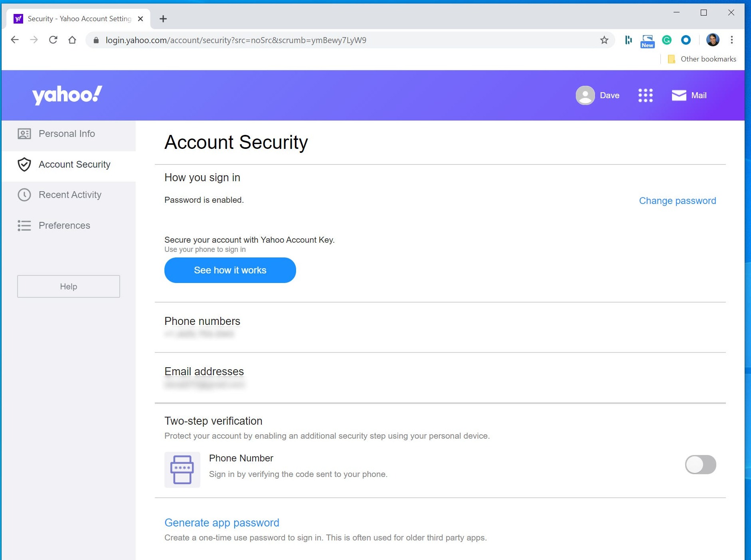Click the Recent Activity clock icon

(24, 195)
